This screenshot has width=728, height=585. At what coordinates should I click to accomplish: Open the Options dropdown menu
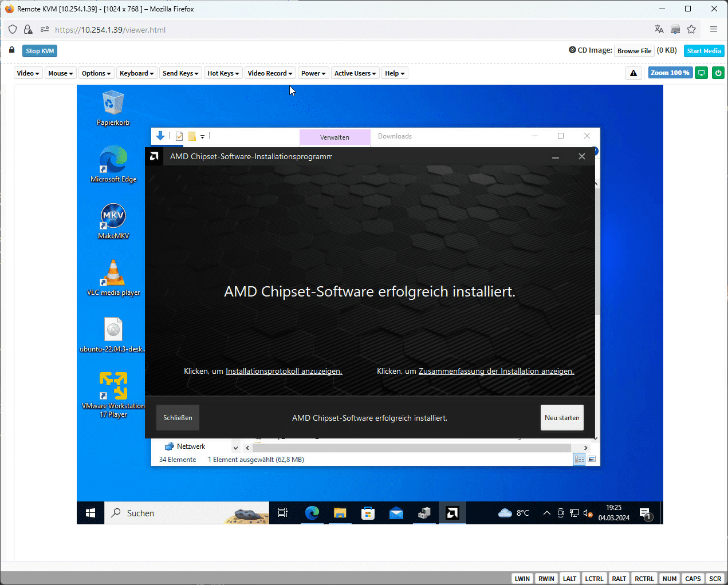96,73
